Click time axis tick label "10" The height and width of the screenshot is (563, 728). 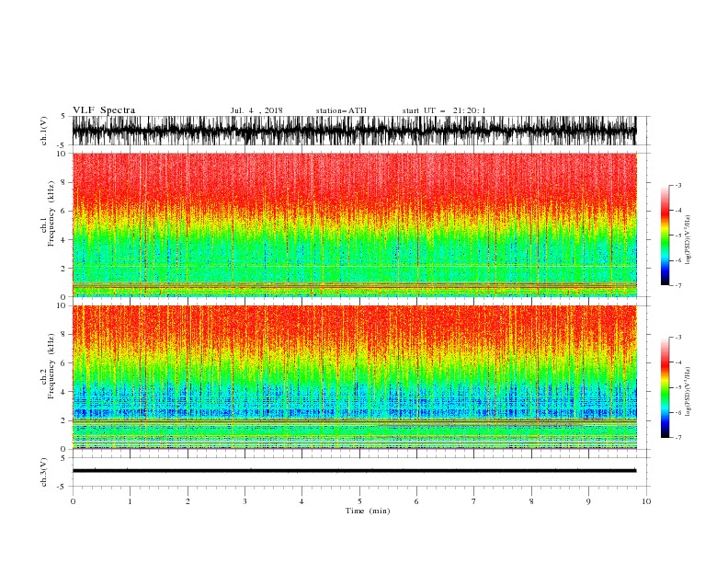coord(646,501)
